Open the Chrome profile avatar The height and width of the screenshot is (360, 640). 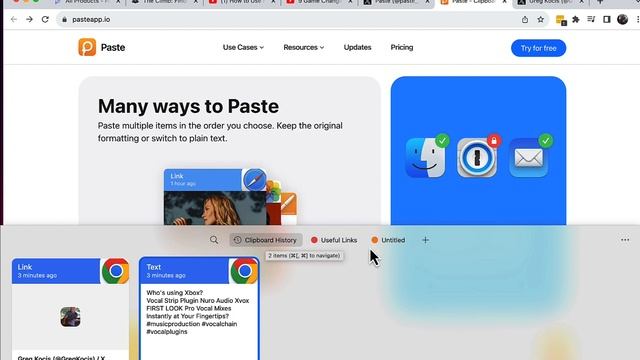point(622,19)
